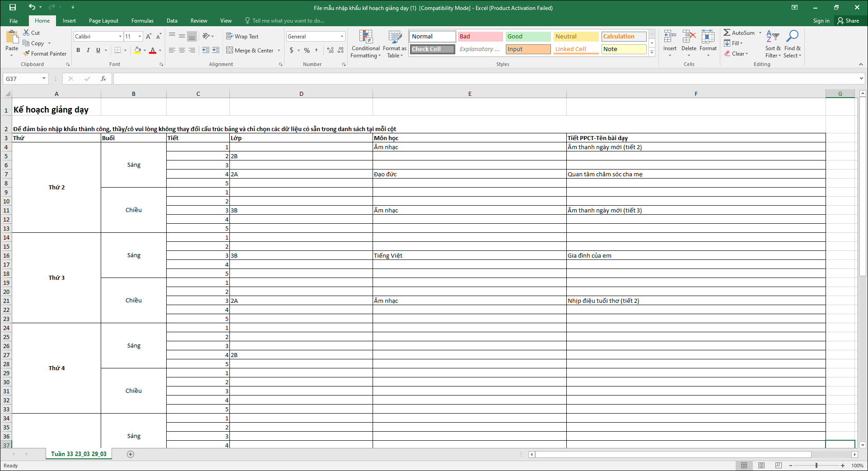
Task: Increase decimal places
Action: [x=331, y=50]
